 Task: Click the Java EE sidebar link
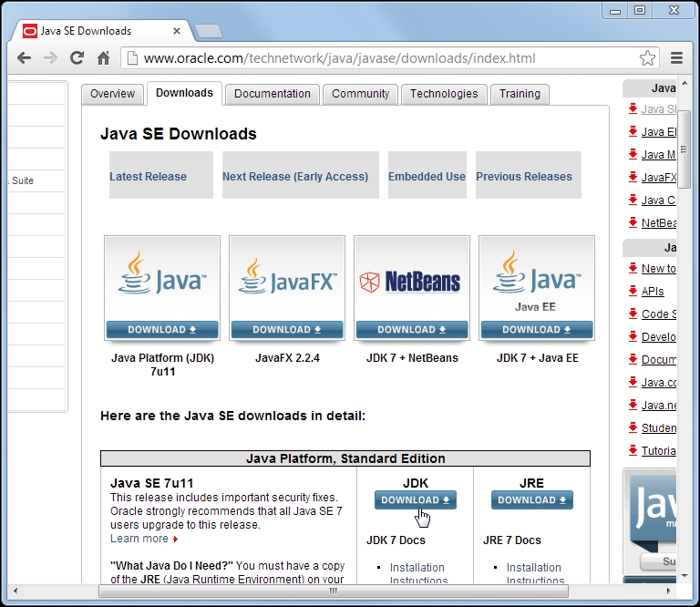658,131
